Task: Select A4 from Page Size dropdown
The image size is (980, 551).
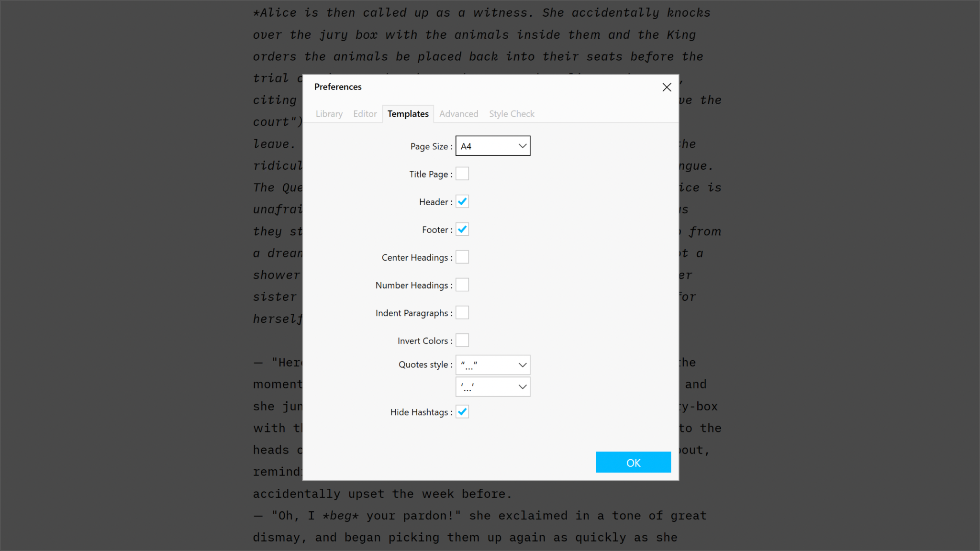Action: click(x=492, y=146)
